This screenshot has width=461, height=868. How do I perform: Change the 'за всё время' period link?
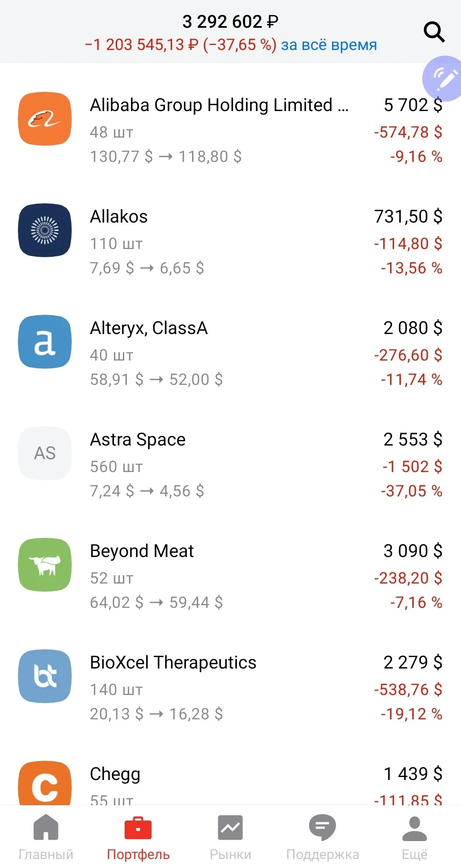point(329,44)
